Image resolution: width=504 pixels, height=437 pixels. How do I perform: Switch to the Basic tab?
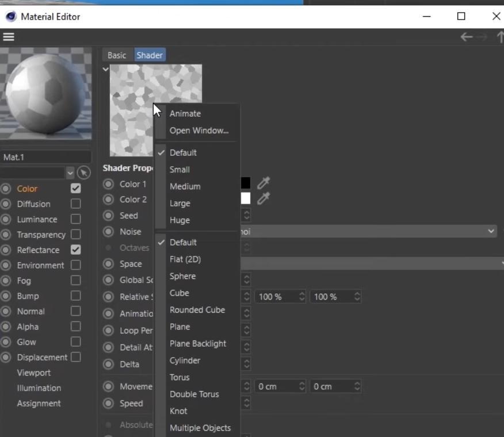[117, 55]
